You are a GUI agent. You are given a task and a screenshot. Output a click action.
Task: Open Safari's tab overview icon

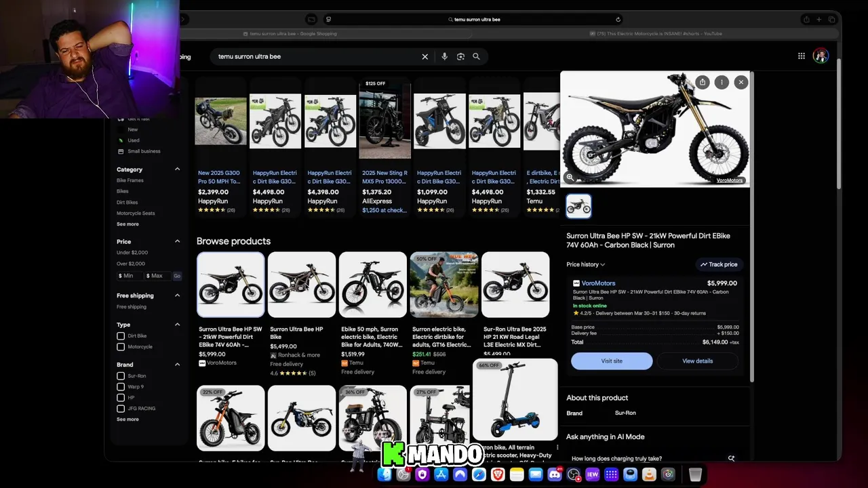(x=831, y=20)
